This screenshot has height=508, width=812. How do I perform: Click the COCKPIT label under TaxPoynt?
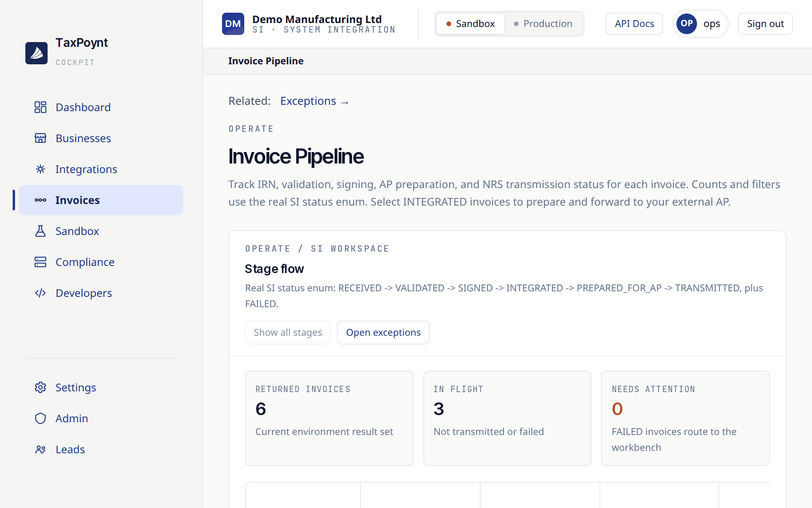click(75, 62)
